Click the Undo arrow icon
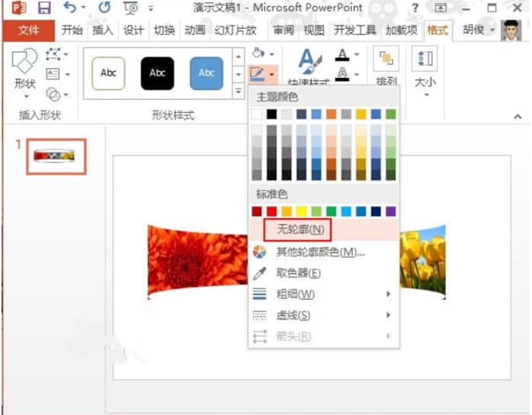Viewport: 532px width, 415px height. [69, 7]
